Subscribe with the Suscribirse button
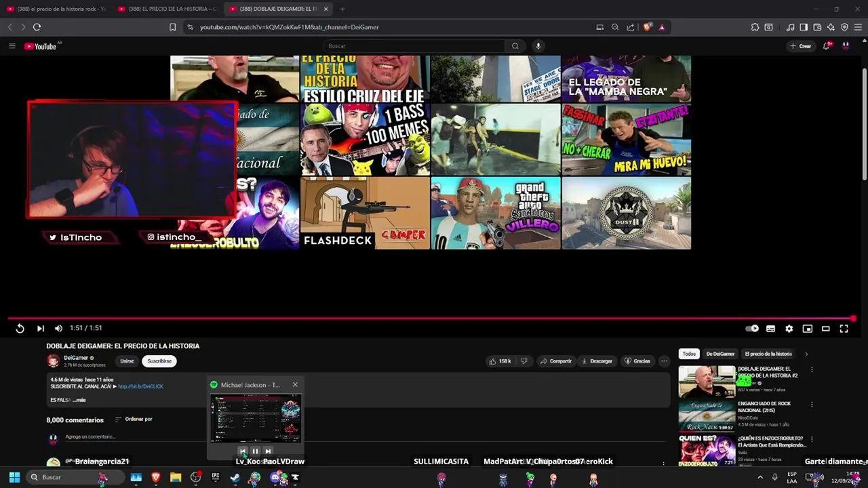 tap(159, 361)
